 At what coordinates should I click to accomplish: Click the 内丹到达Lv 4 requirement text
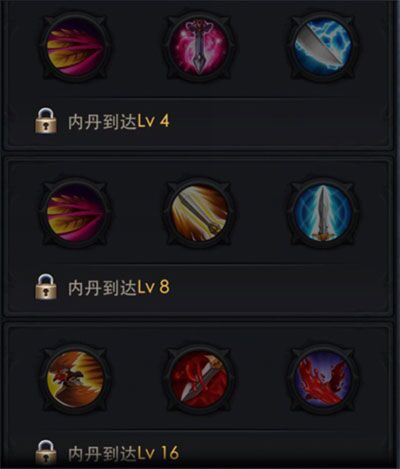point(119,121)
